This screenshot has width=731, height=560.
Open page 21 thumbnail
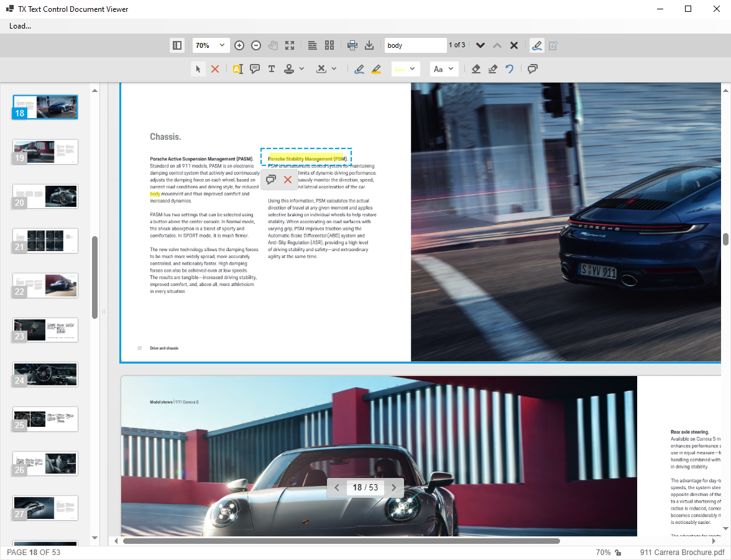[45, 241]
